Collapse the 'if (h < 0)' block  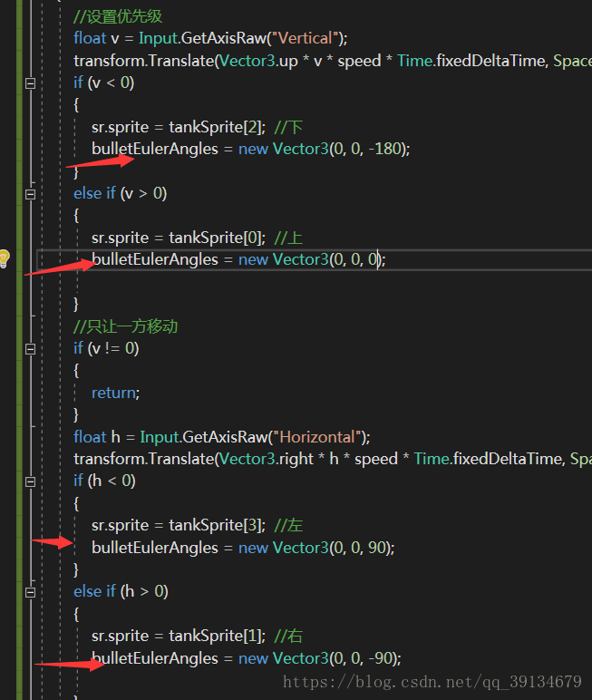30,481
